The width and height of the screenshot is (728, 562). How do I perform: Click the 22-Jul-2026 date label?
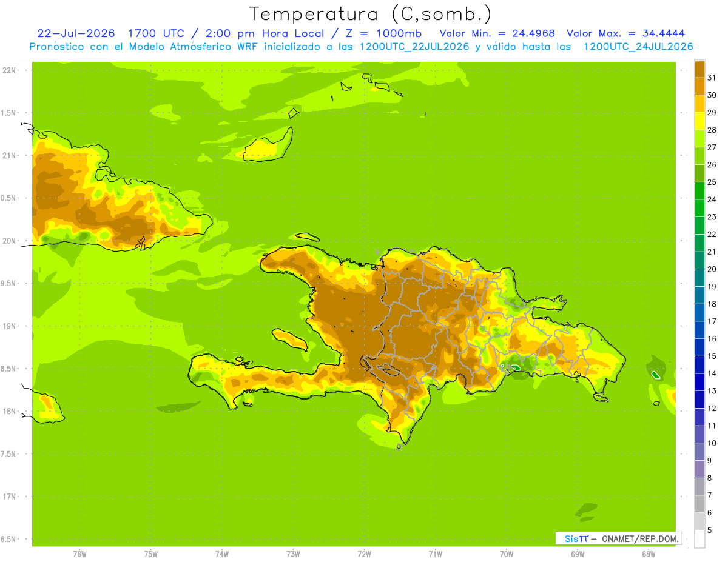[76, 33]
